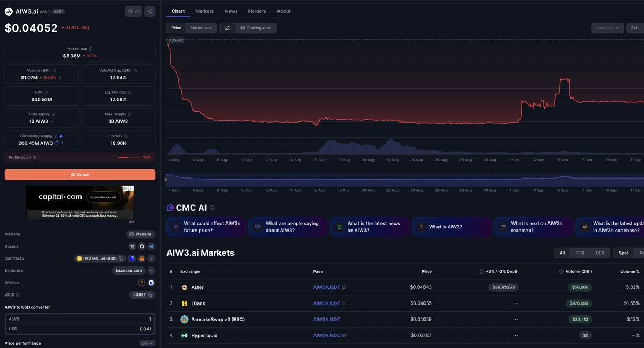This screenshot has width=644, height=348.
Task: Open the Markets tab
Action: click(204, 11)
